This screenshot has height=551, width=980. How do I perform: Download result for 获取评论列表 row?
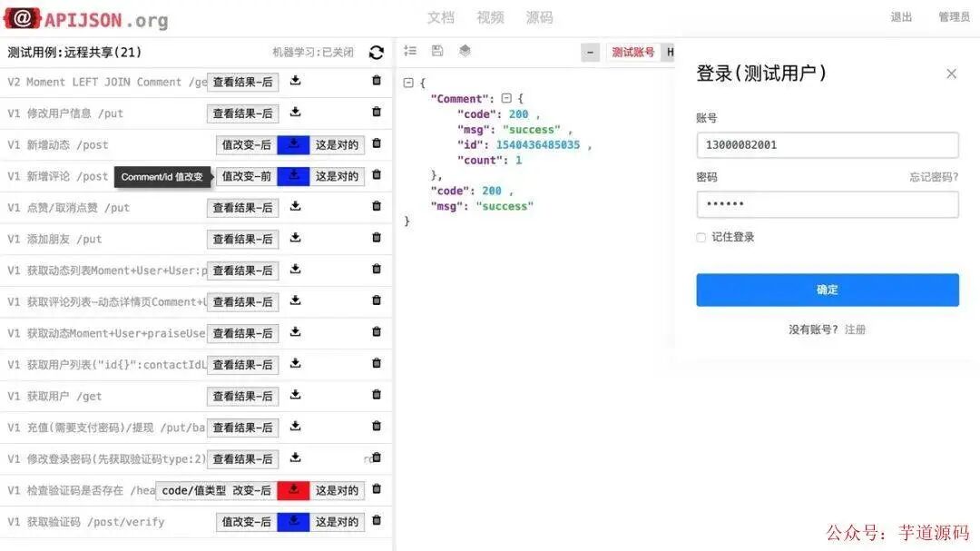tap(296, 300)
